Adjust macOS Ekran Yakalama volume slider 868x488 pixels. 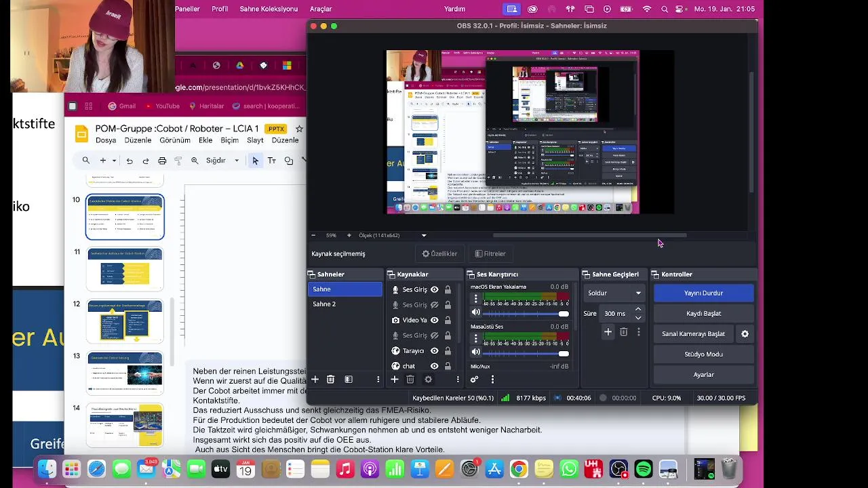[x=526, y=313]
